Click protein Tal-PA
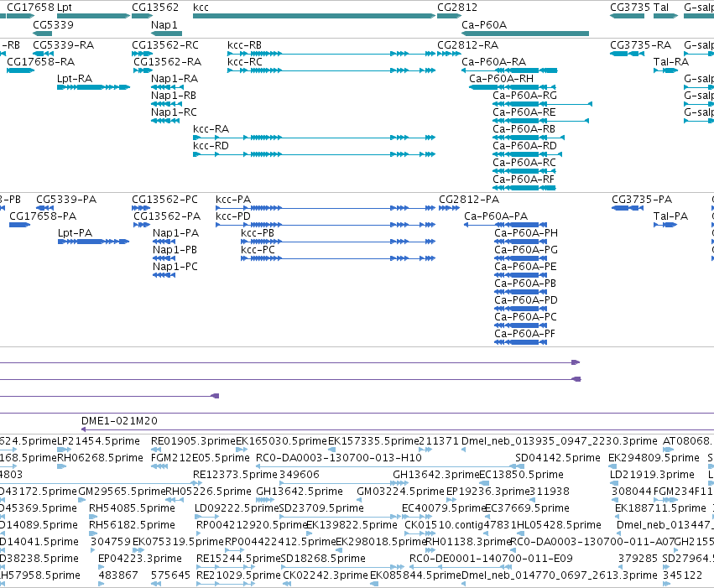714x588 pixels. point(670,216)
